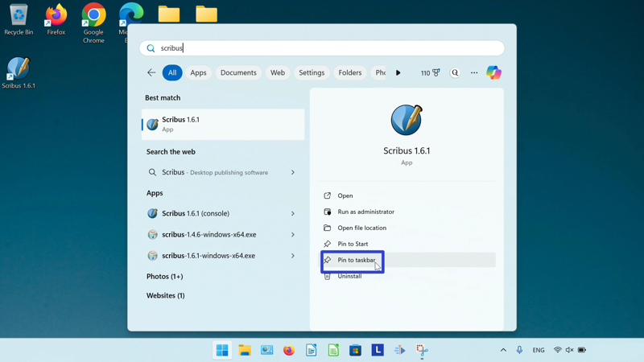Click the magnifier icon in the search box
644x362 pixels.
[151, 48]
